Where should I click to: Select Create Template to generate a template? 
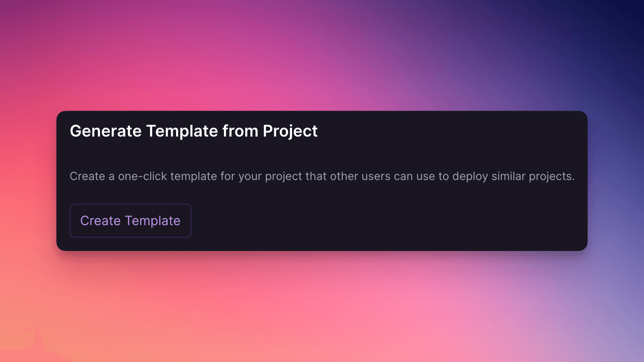130,220
